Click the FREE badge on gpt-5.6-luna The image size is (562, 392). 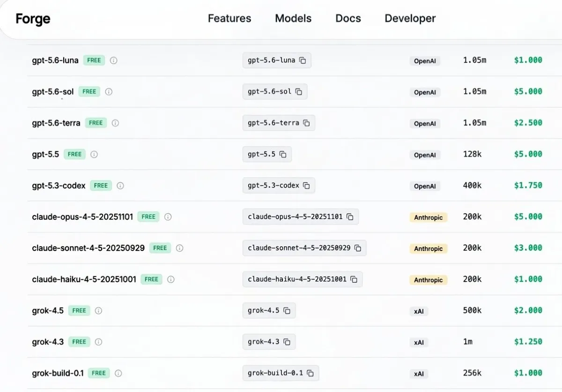pyautogui.click(x=94, y=60)
